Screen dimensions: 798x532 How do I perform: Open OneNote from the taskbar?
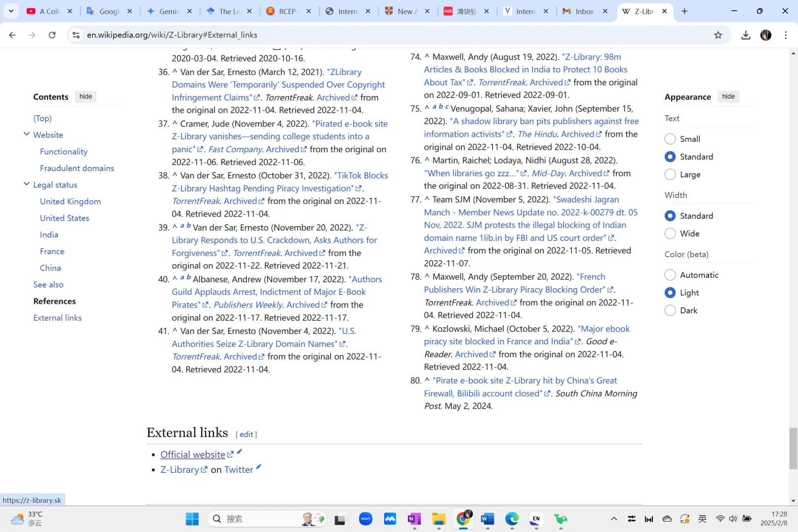[414, 519]
